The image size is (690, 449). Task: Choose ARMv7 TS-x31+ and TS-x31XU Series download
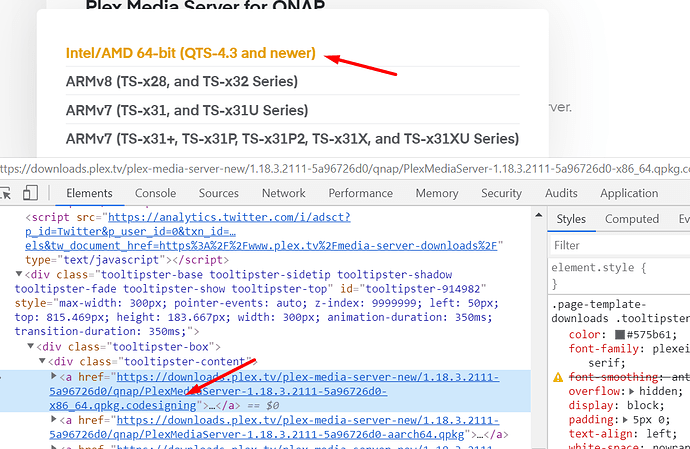(x=292, y=139)
